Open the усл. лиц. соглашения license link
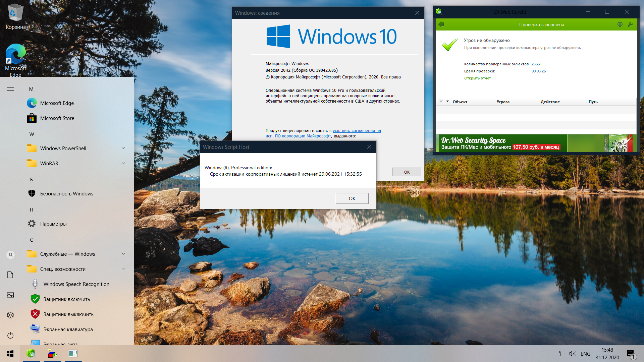The height and width of the screenshot is (362, 644). point(357,131)
